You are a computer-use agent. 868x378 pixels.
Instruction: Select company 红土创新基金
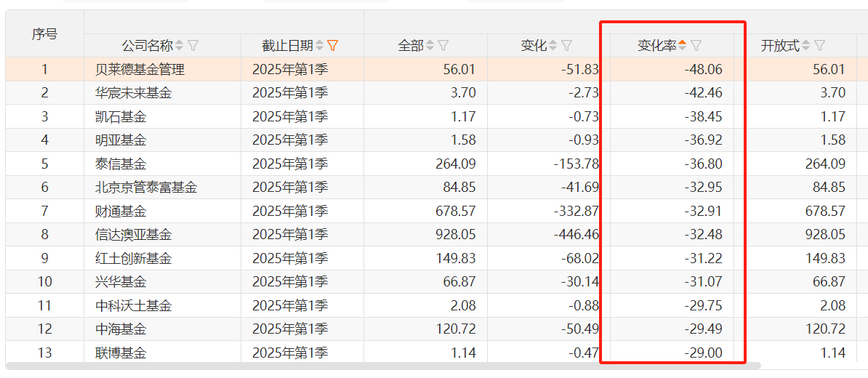pos(134,259)
